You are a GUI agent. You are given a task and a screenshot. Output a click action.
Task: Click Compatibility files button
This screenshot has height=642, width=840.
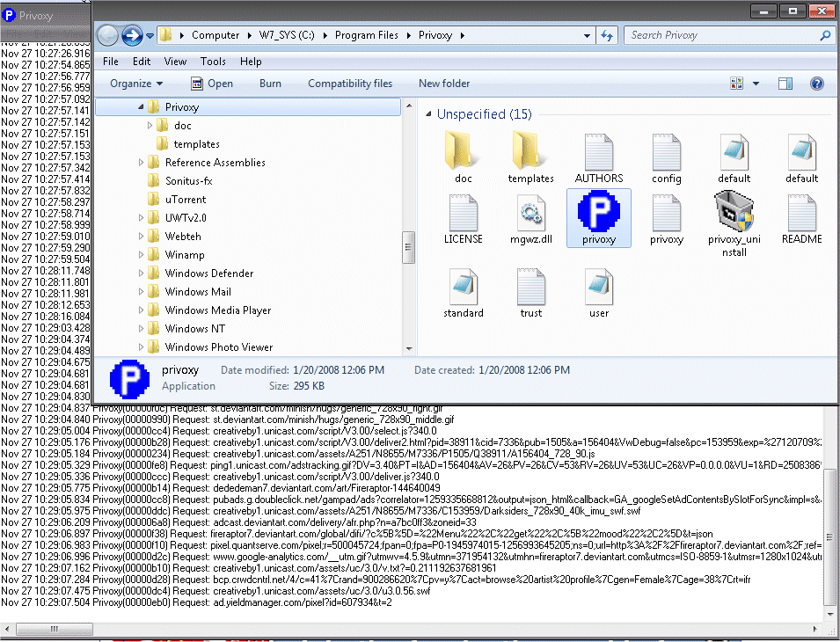pos(350,84)
